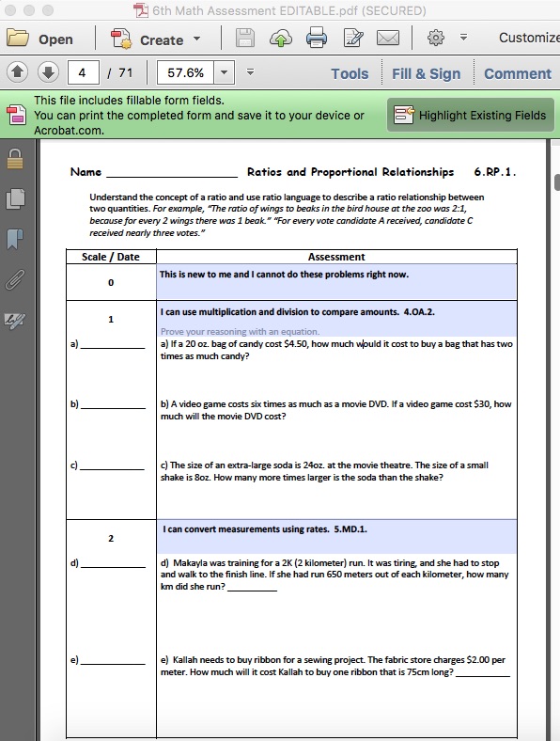
Task: Click the heading 'Ratios and Proportional Relationships'
Action: tap(350, 172)
